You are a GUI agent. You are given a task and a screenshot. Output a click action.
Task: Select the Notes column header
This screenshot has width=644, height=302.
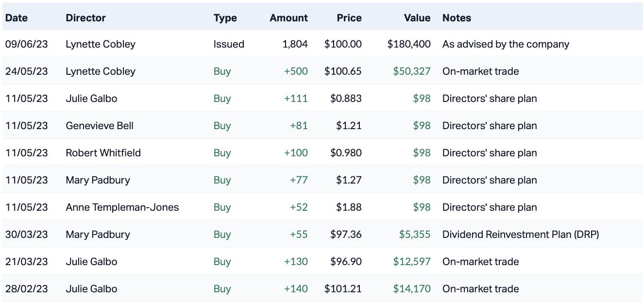[x=457, y=18]
